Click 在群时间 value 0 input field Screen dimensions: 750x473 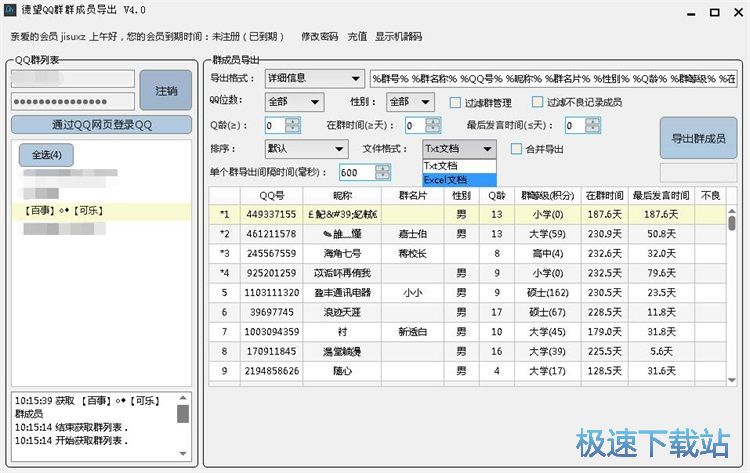[x=416, y=125]
